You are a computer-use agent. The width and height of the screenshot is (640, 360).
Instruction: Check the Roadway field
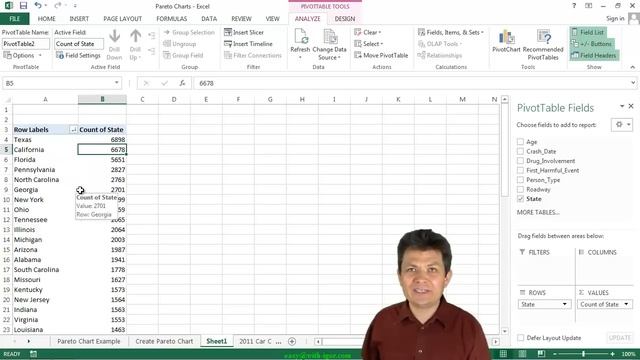coord(520,189)
